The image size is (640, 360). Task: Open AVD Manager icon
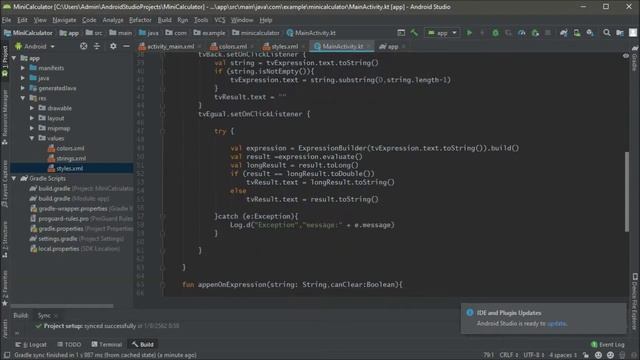(577, 33)
